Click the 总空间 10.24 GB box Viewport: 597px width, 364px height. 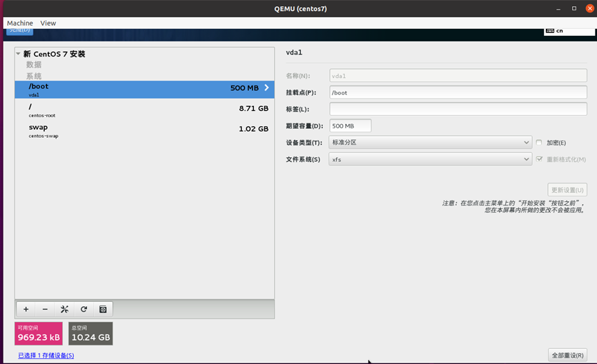coord(90,334)
